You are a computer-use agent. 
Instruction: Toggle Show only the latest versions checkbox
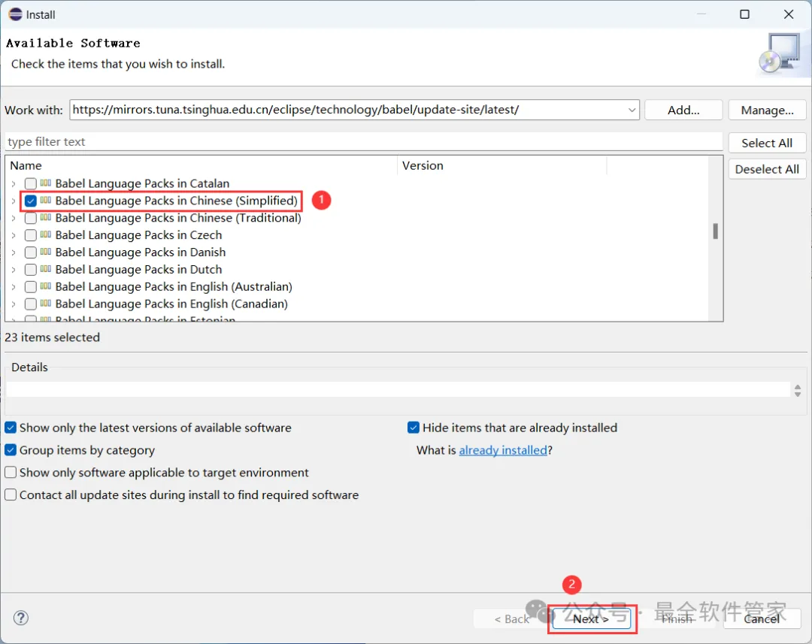(11, 428)
